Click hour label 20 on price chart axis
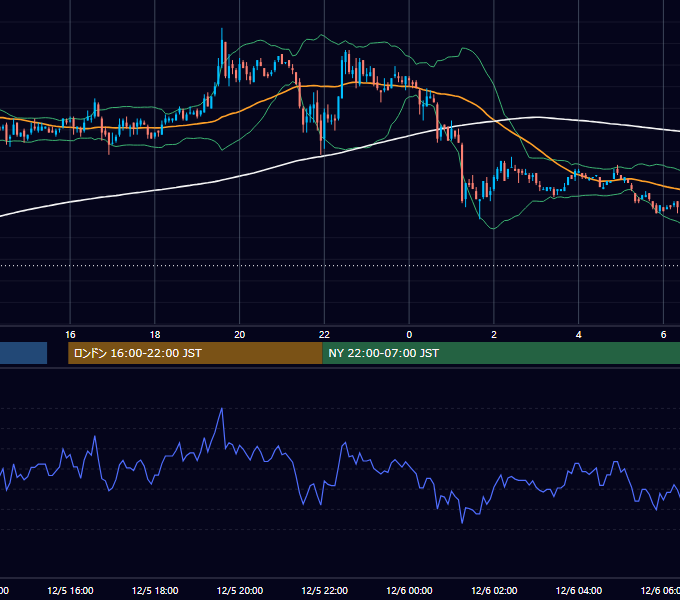The width and height of the screenshot is (680, 600). pyautogui.click(x=240, y=335)
